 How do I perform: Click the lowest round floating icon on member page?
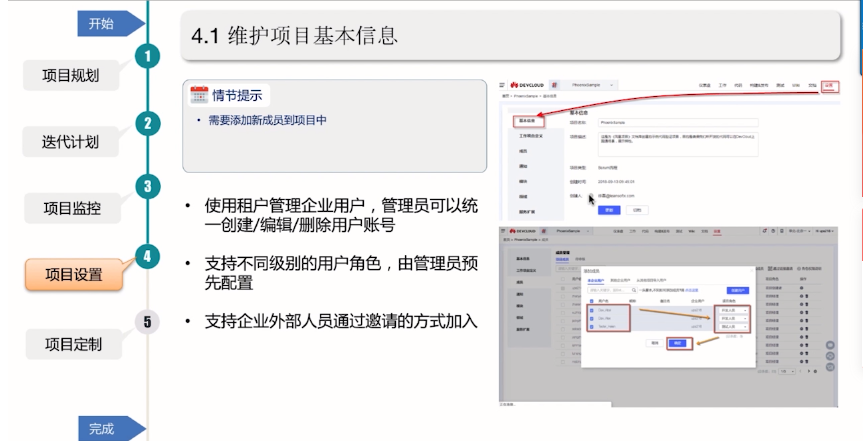830,367
